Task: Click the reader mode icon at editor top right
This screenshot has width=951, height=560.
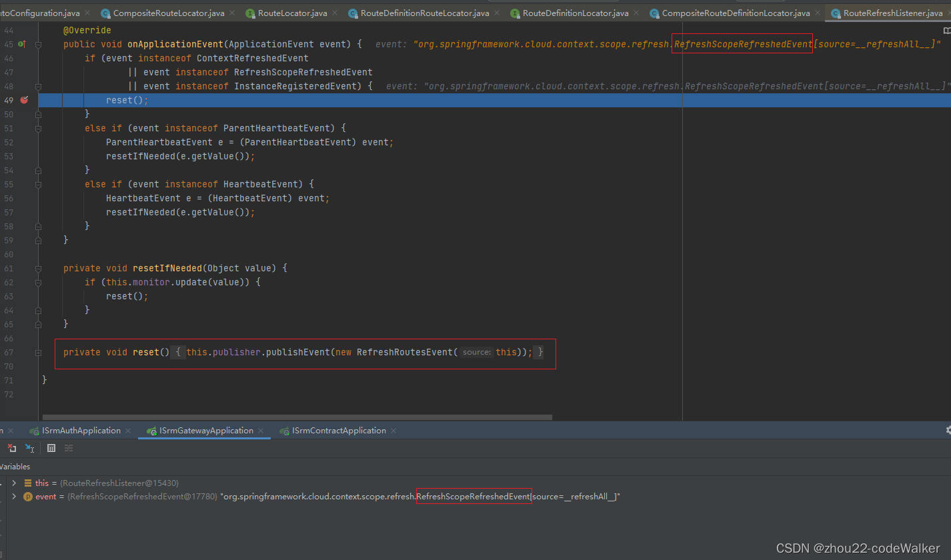Action: 946,31
